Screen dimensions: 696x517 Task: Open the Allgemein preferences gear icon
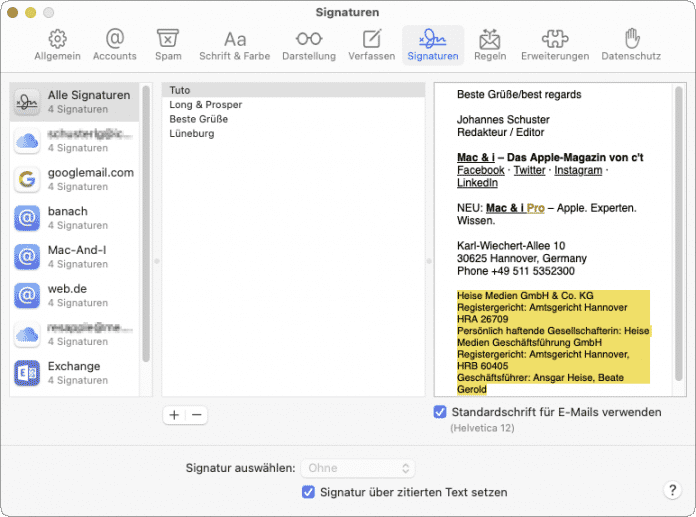[57, 39]
